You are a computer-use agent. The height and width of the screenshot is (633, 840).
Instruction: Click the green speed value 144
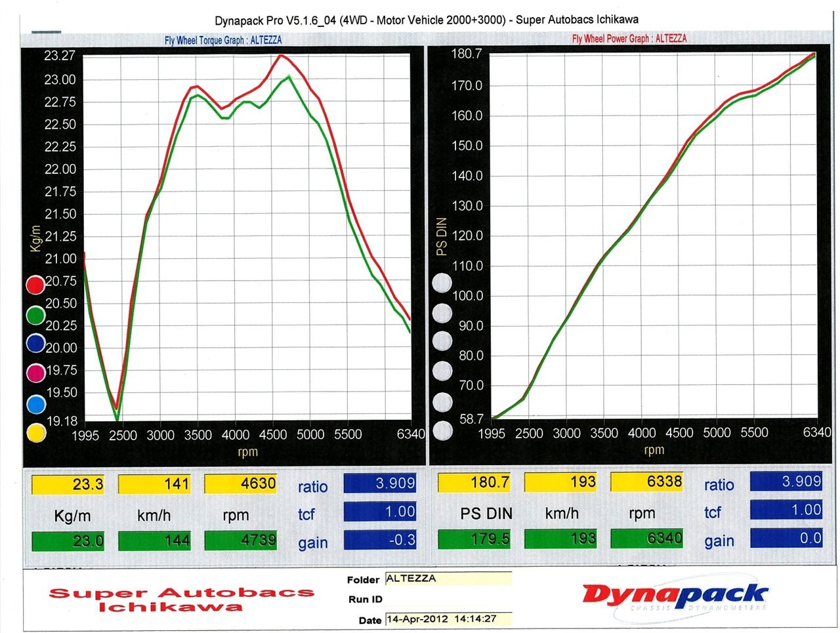point(154,541)
